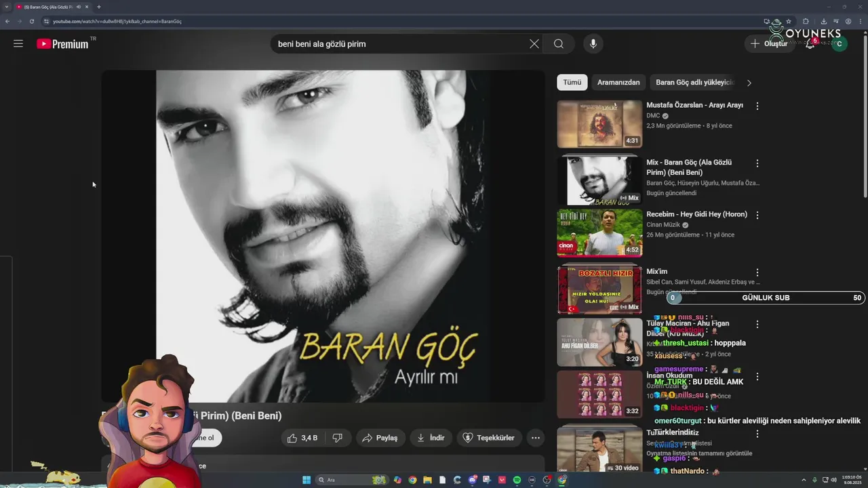Open options for İnsan Okudum video
This screenshot has width=868, height=488.
[757, 376]
